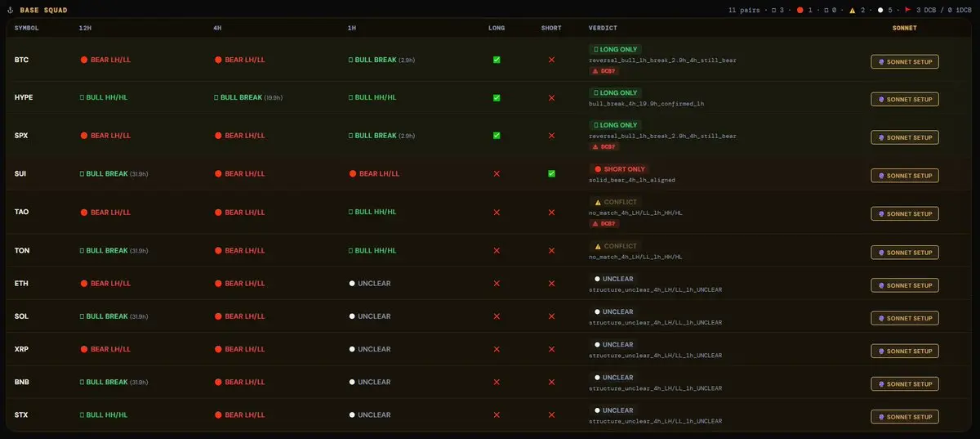Click the red X in SOL's Long column

tap(497, 316)
